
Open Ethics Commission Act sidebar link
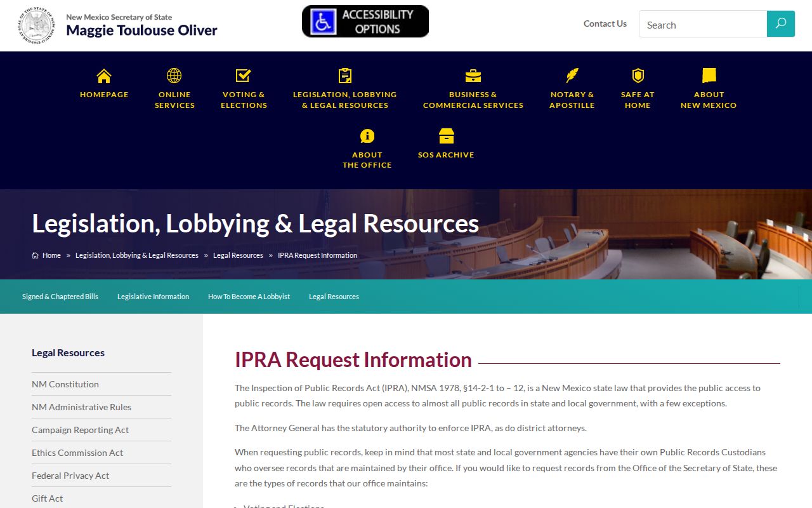coord(77,453)
